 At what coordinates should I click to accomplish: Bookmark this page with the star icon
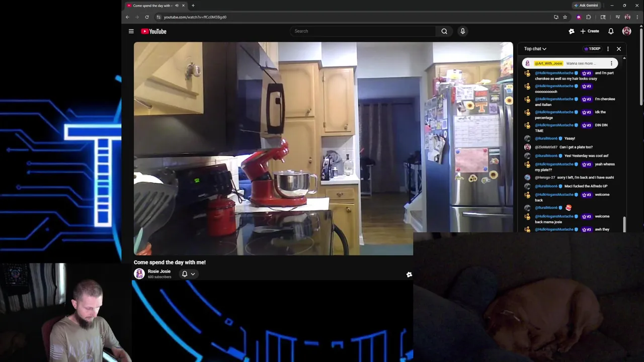tap(565, 17)
